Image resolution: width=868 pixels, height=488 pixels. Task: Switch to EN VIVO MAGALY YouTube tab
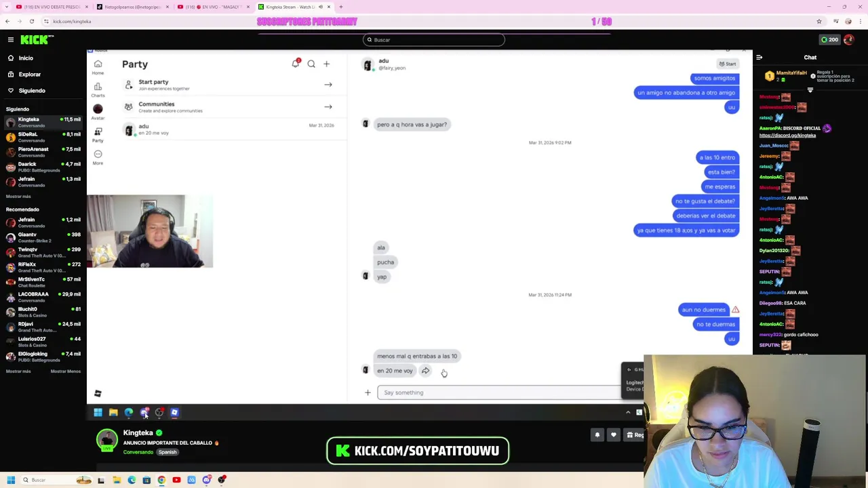point(214,7)
